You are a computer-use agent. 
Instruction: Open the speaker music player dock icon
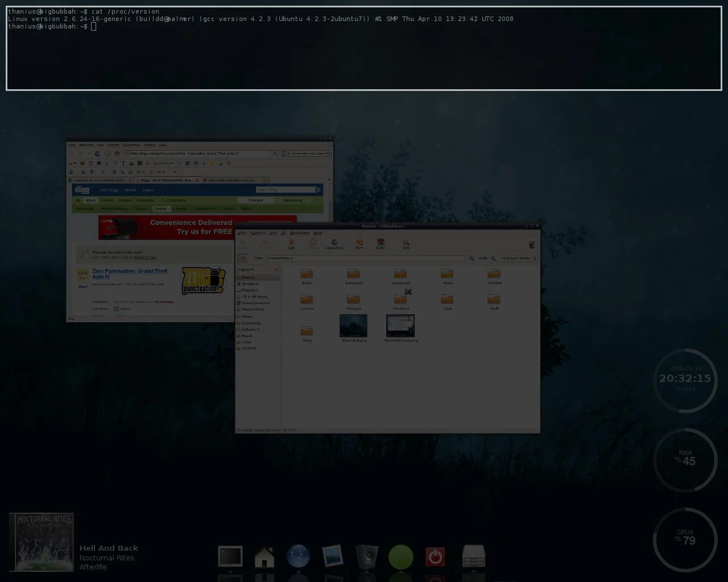coord(367,557)
